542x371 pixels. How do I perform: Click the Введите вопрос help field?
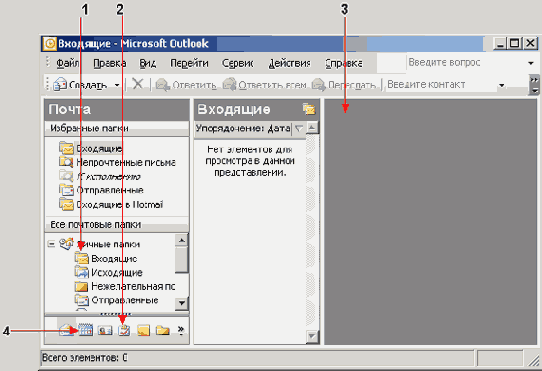[465, 63]
